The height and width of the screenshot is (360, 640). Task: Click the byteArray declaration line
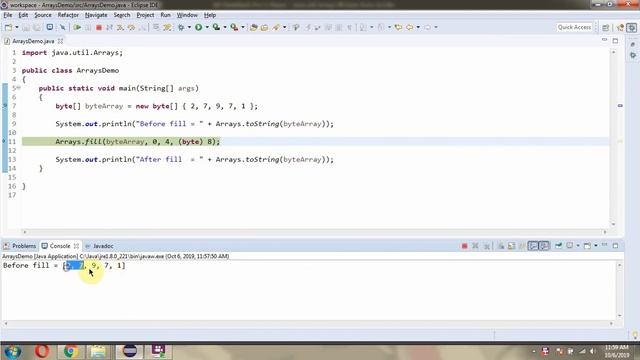click(x=156, y=106)
